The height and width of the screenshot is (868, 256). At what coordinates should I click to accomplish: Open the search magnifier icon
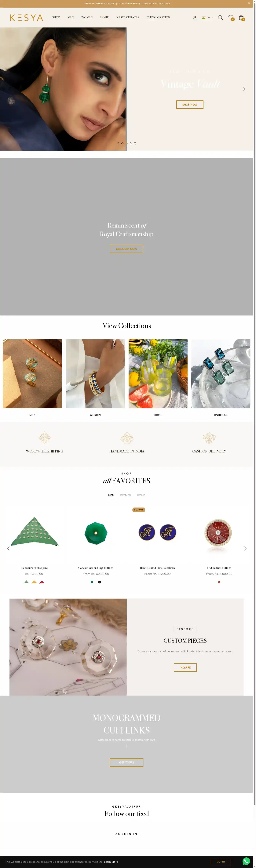[220, 17]
